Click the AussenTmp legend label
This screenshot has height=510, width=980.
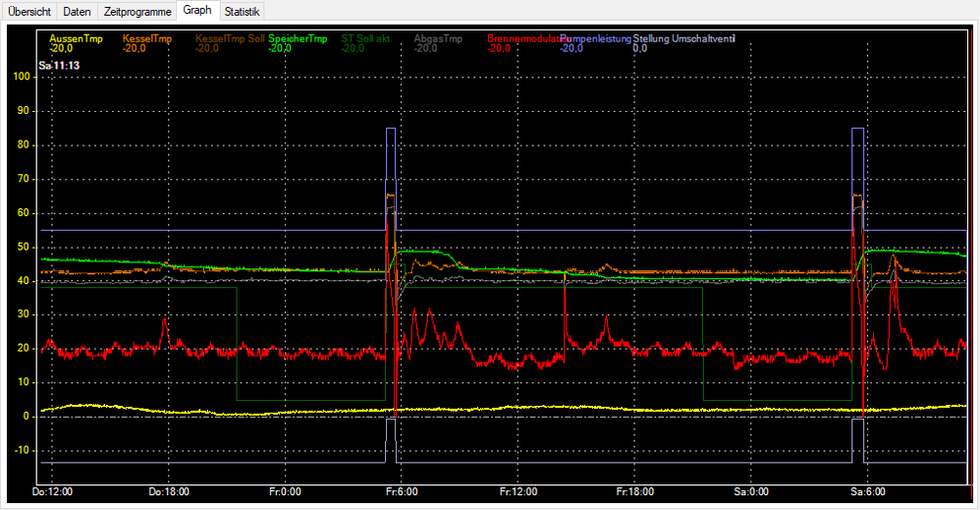coord(76,38)
